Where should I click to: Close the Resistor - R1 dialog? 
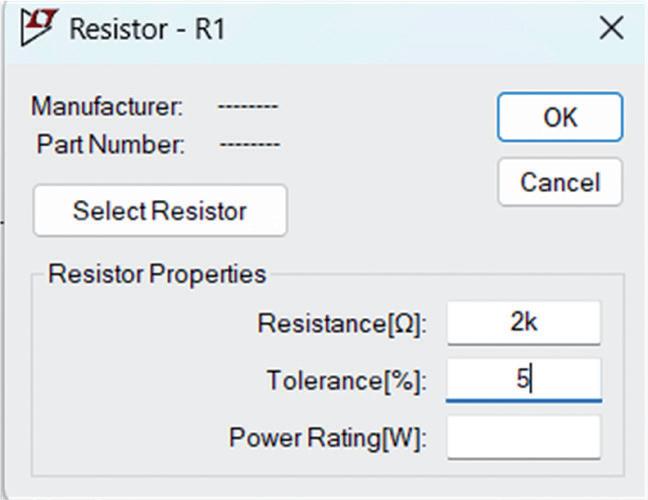tap(610, 28)
